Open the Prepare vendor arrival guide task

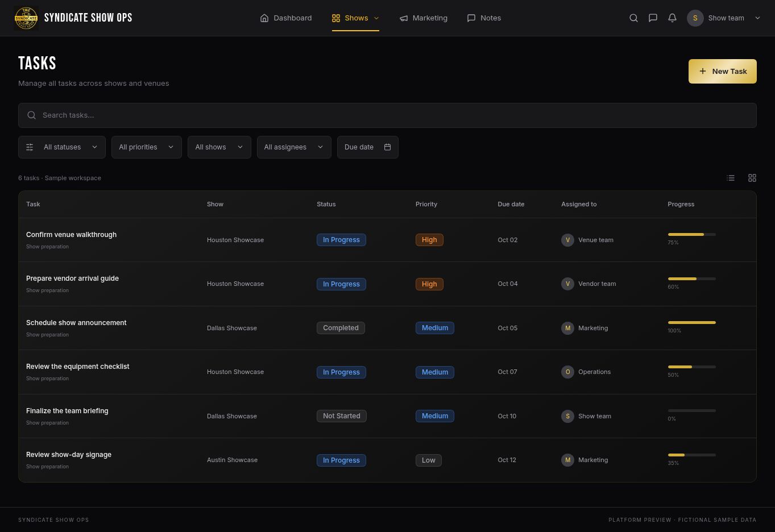[72, 279]
